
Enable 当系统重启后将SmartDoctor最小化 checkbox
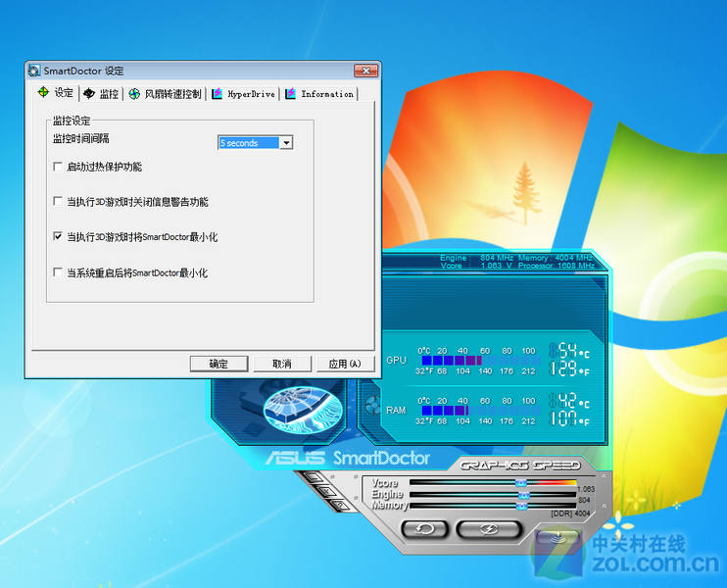(x=58, y=272)
